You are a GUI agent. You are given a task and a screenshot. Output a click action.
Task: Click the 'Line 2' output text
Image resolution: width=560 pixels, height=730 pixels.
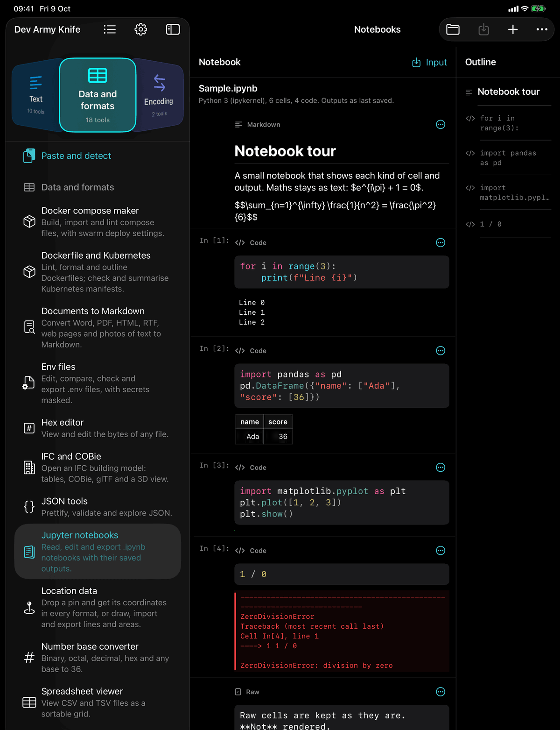pyautogui.click(x=252, y=322)
